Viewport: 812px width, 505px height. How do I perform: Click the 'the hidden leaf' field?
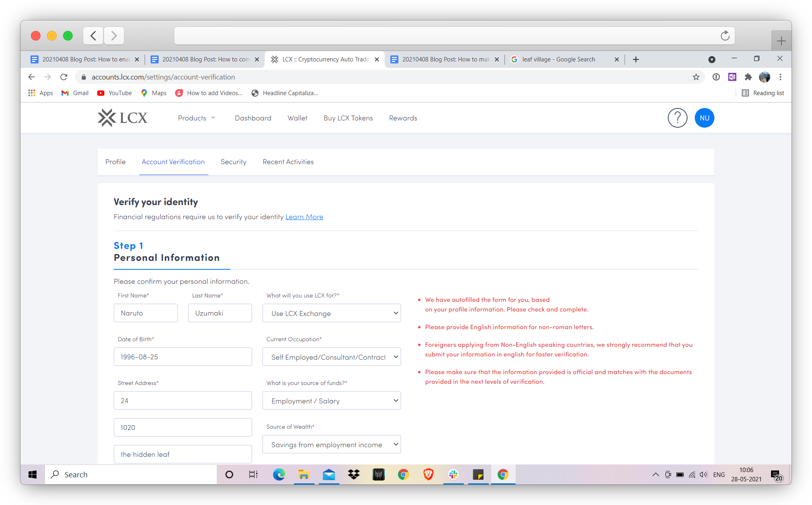[x=183, y=454]
